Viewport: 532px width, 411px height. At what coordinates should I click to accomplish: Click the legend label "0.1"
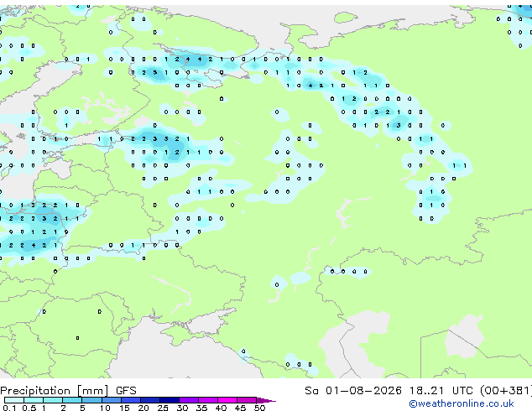click(9, 408)
